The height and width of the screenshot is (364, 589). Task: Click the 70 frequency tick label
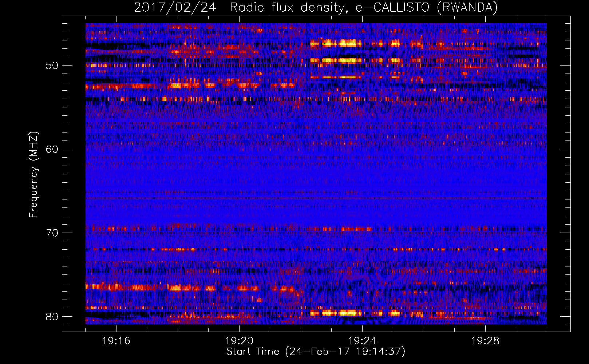pyautogui.click(x=52, y=233)
